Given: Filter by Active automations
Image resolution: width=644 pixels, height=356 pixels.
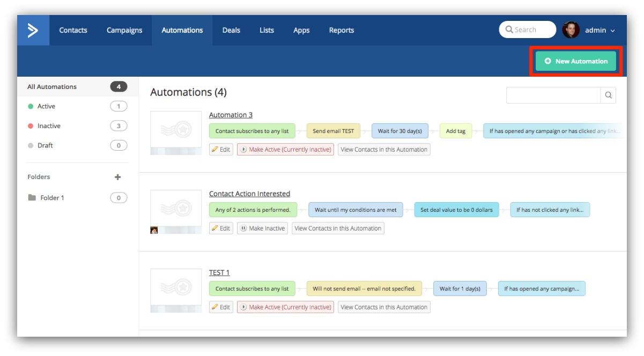Looking at the screenshot, I should pos(46,106).
